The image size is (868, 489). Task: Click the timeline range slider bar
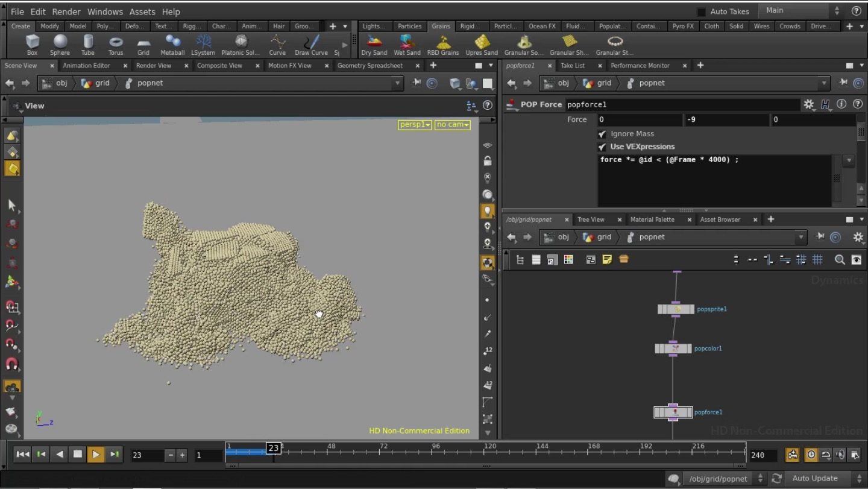pyautogui.click(x=486, y=465)
